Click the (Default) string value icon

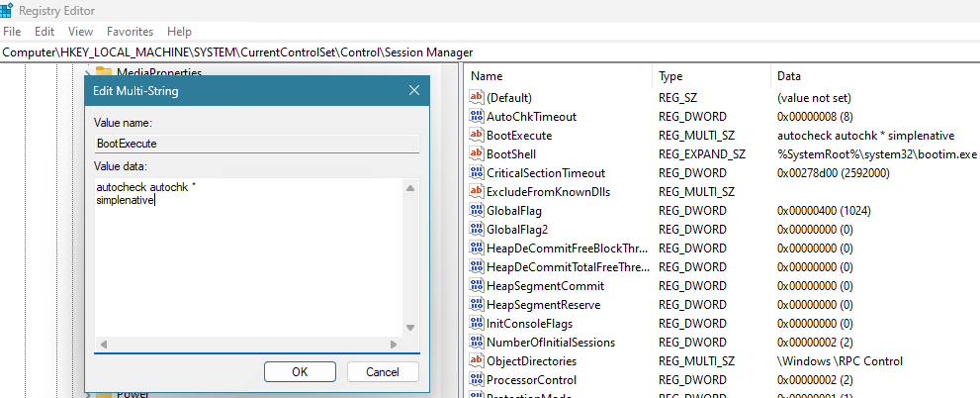coord(477,98)
